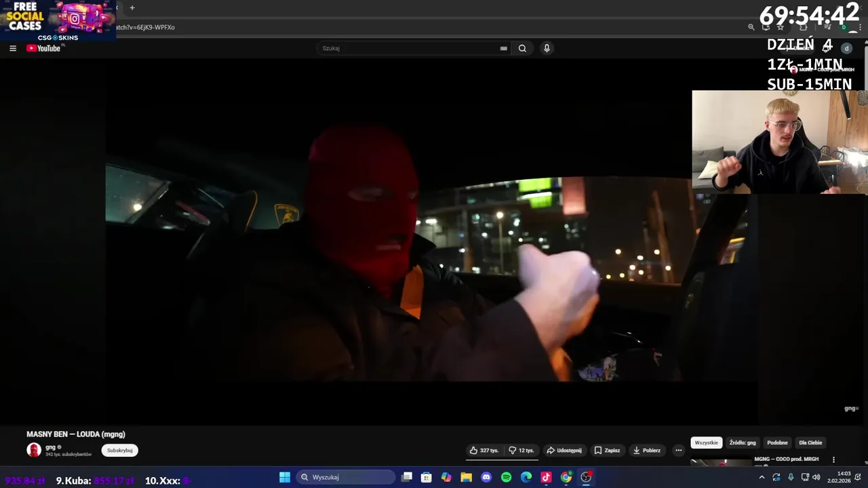Open the gng channel name link
The height and width of the screenshot is (488, 868).
pos(50,447)
